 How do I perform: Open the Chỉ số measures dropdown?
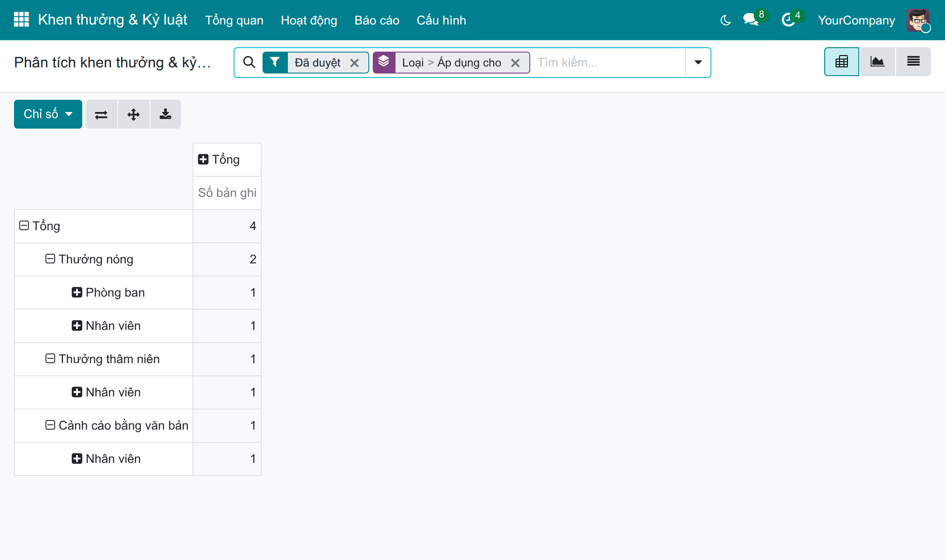pos(48,114)
